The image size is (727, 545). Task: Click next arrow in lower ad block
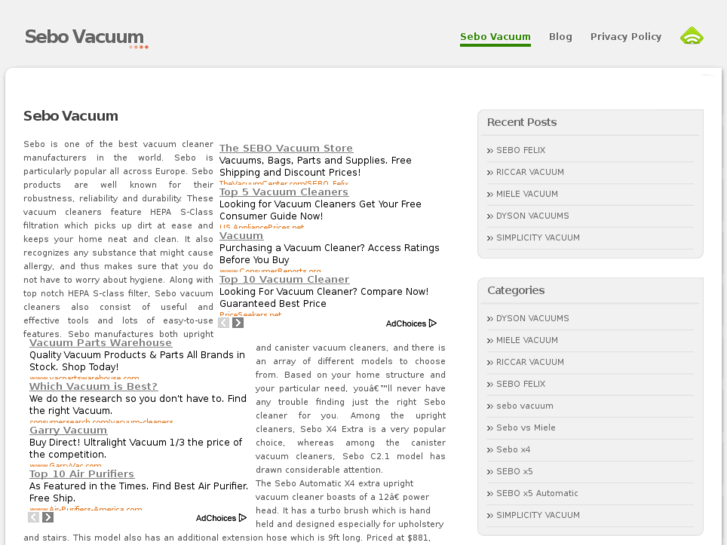tap(48, 517)
